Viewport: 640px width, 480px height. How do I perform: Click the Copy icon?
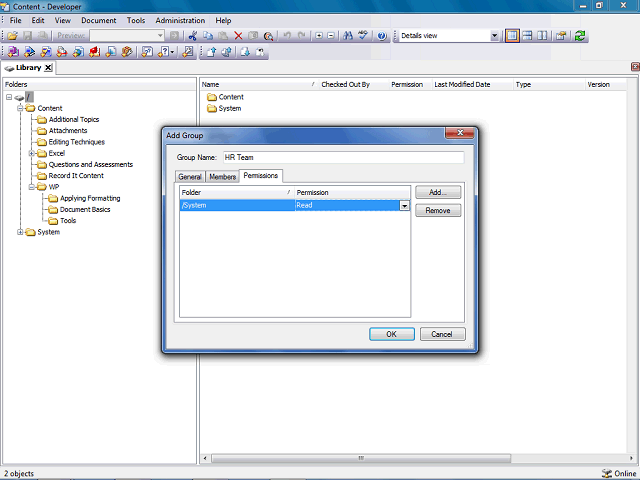click(208, 36)
